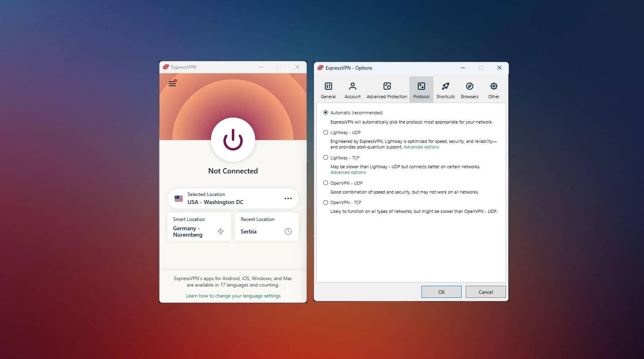Choose the Recent Location Serbia card

pyautogui.click(x=267, y=227)
